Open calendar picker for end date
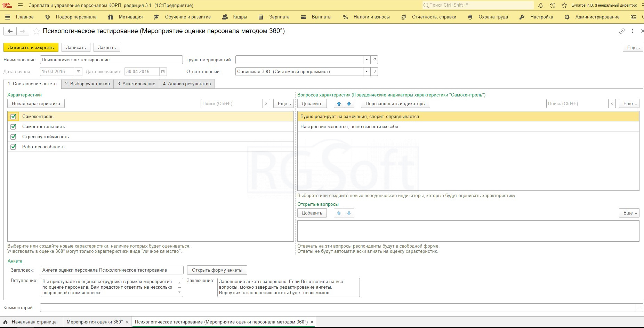Viewport: 644px width, 328px height. (163, 72)
